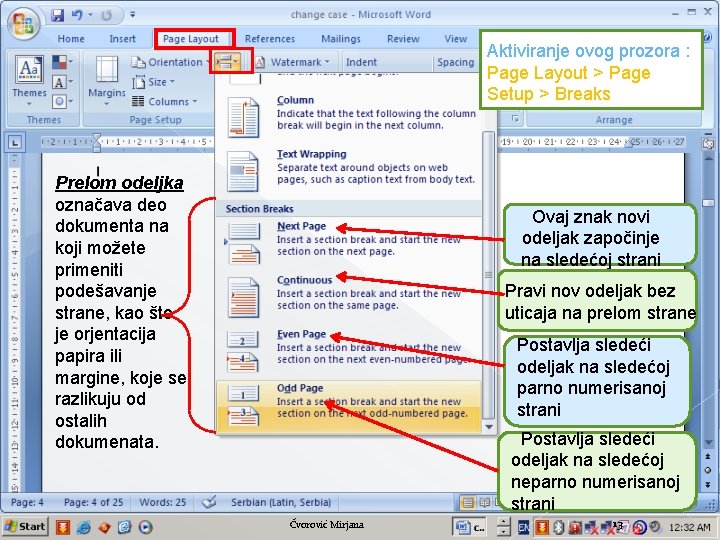Viewport: 720px width, 540px height.
Task: Select Even Page section break
Action: coord(349,350)
